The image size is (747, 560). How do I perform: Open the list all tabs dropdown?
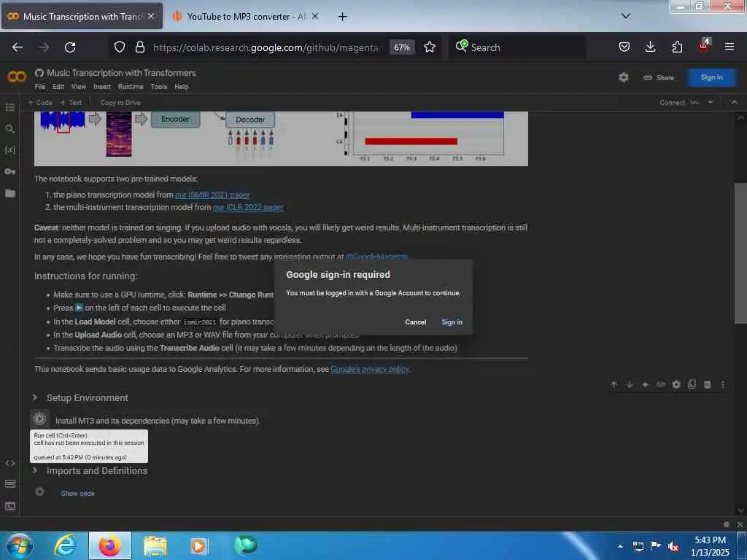coord(626,16)
